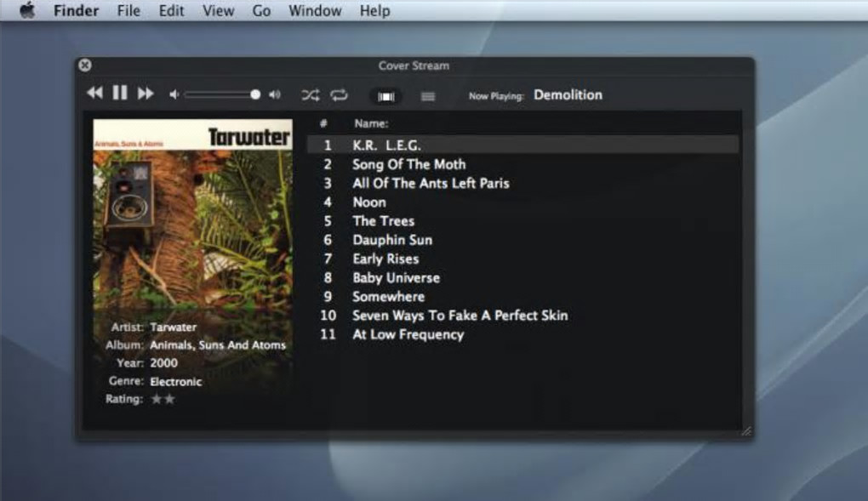Open the Window menu
The width and height of the screenshot is (868, 501).
pos(315,10)
